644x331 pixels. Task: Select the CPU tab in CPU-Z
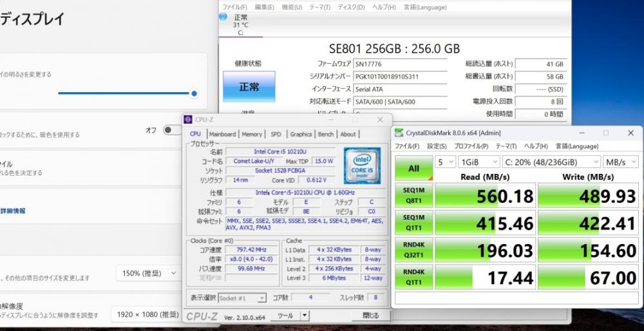196,134
